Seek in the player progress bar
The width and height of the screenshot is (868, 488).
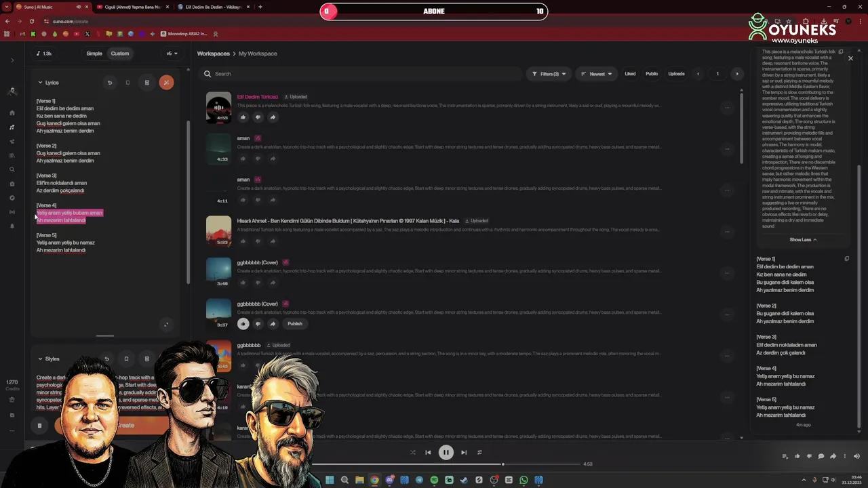tap(446, 464)
